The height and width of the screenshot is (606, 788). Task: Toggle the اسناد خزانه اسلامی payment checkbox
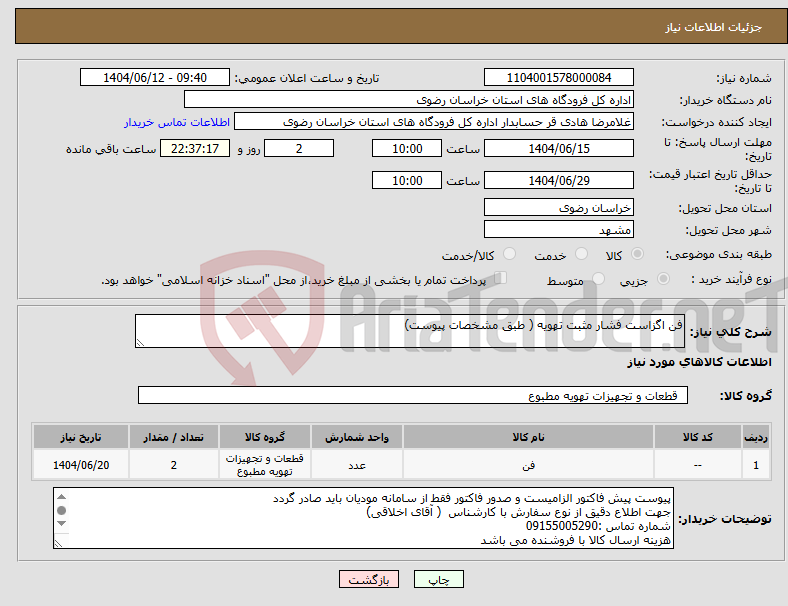(x=501, y=278)
